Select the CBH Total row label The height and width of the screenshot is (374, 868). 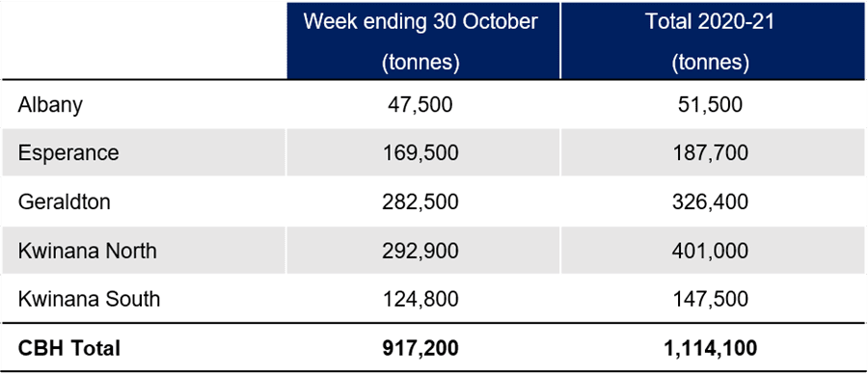pos(69,349)
